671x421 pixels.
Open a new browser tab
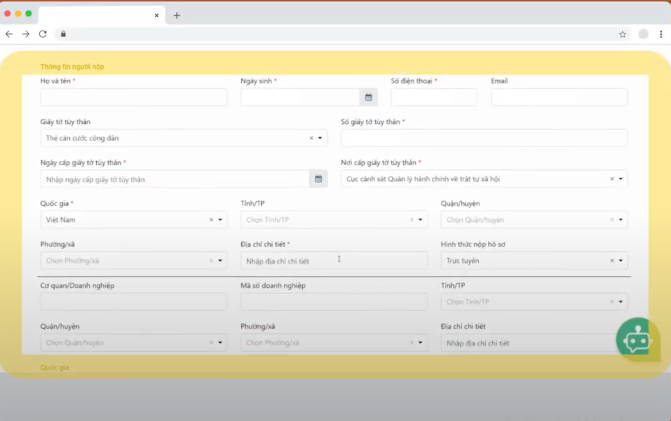tap(177, 15)
